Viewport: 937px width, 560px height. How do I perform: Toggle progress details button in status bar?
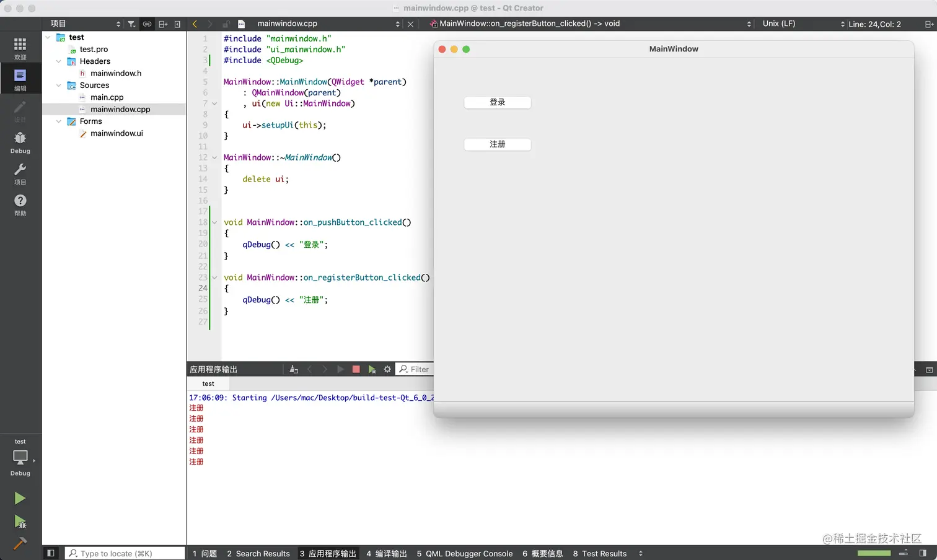(904, 553)
